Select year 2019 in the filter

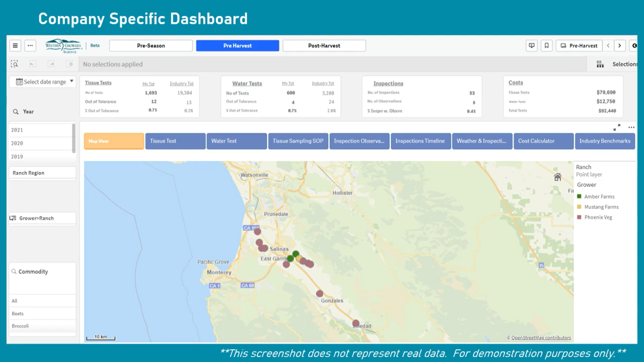[41, 156]
